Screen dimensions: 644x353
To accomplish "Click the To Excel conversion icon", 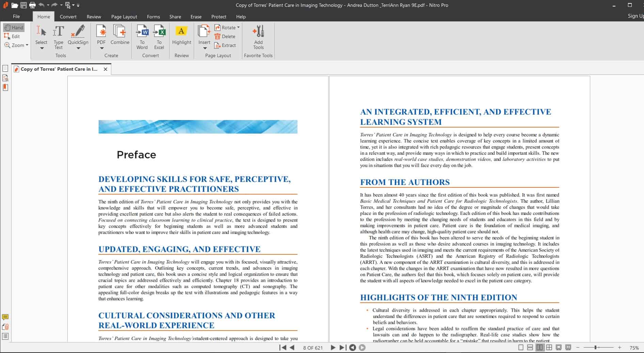I will (x=159, y=37).
